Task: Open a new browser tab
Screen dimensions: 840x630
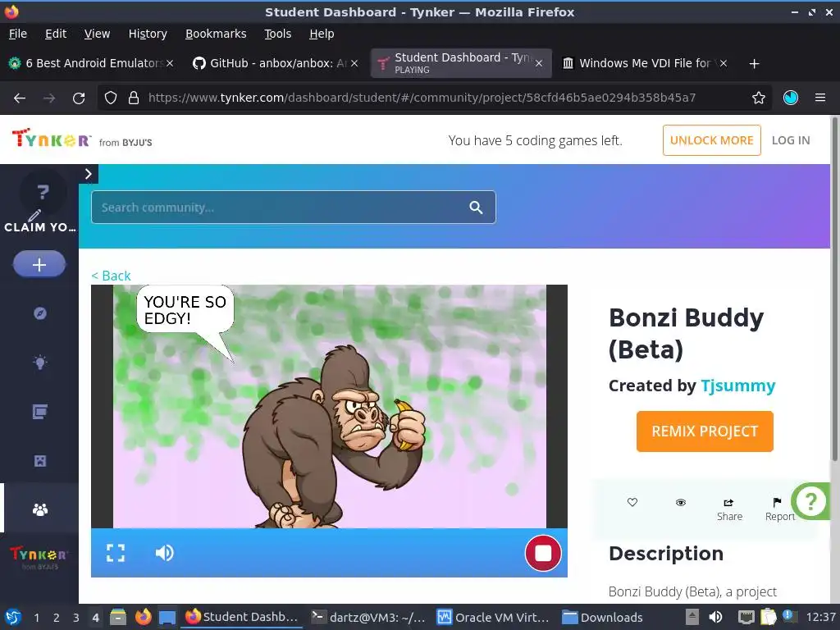Action: (x=754, y=64)
